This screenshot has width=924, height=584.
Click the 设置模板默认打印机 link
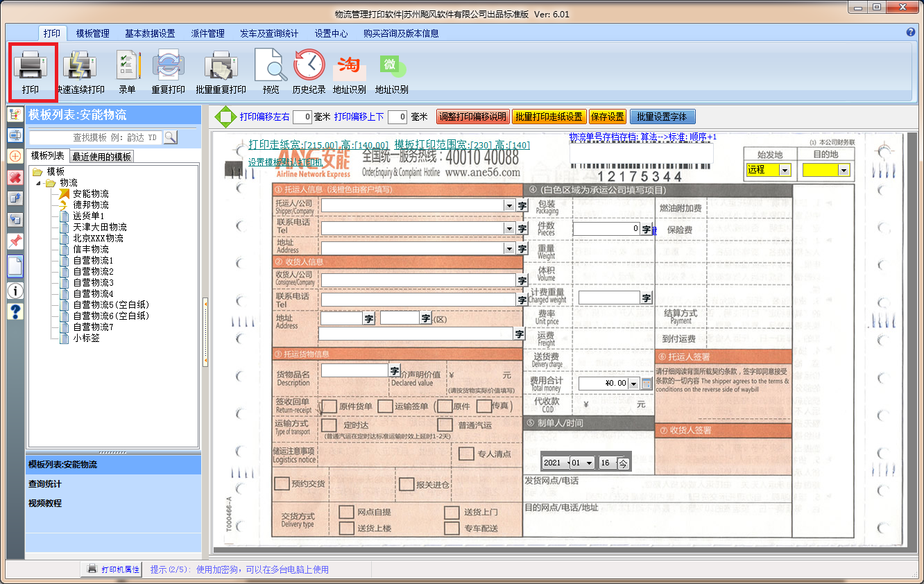(284, 162)
